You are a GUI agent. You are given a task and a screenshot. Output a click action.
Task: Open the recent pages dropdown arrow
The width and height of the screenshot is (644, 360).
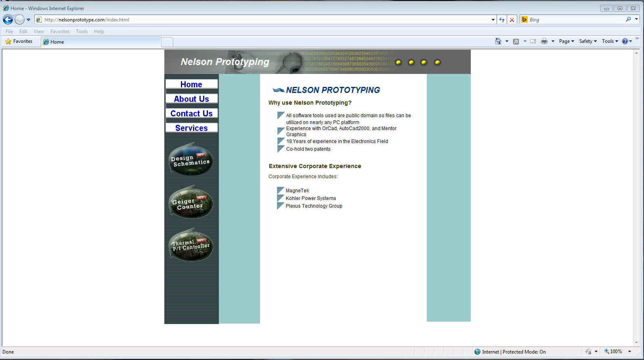(28, 20)
